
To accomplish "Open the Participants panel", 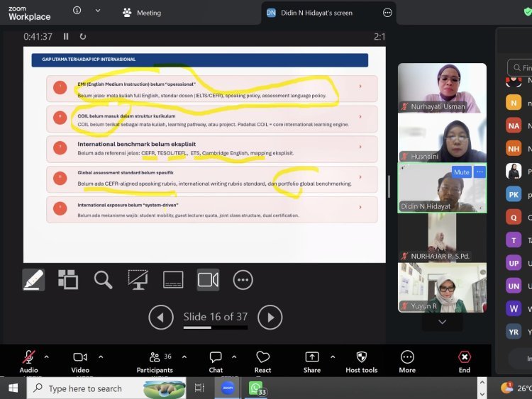I will 155,361.
